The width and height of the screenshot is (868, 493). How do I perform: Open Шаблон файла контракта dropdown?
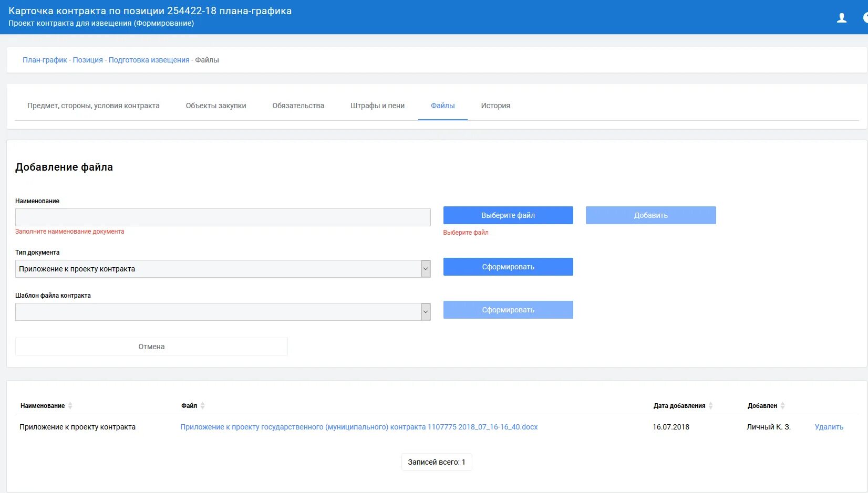[223, 312]
